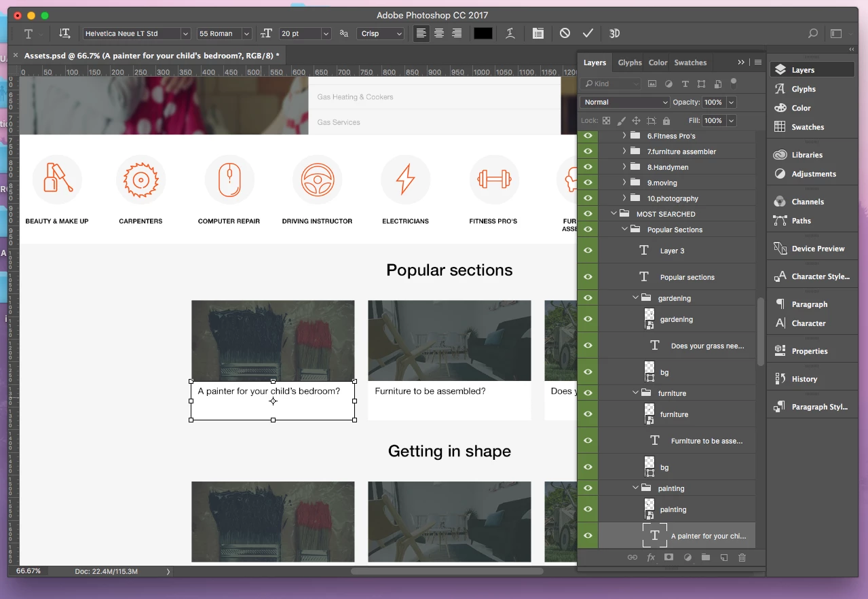
Task: Open the font style 55 Roman dropdown
Action: click(x=246, y=33)
